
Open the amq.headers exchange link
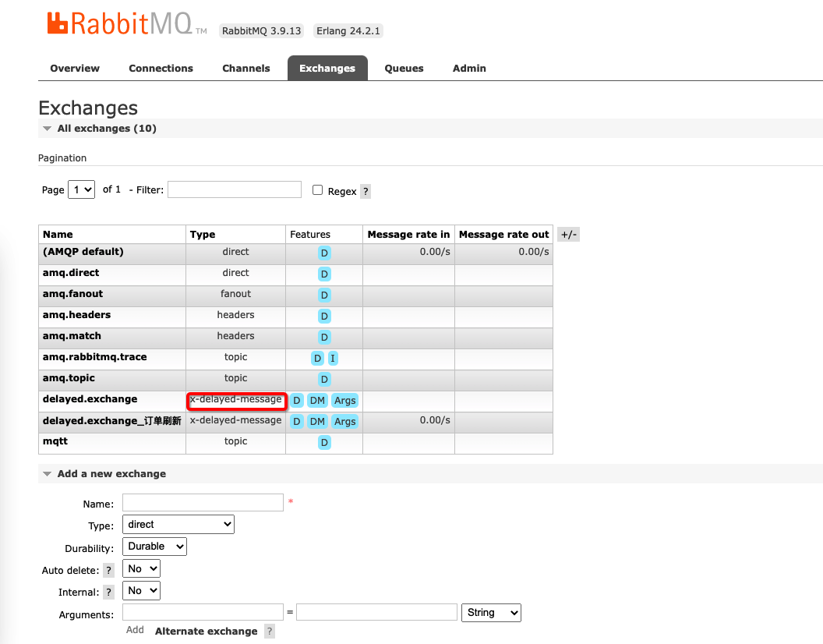coord(76,315)
